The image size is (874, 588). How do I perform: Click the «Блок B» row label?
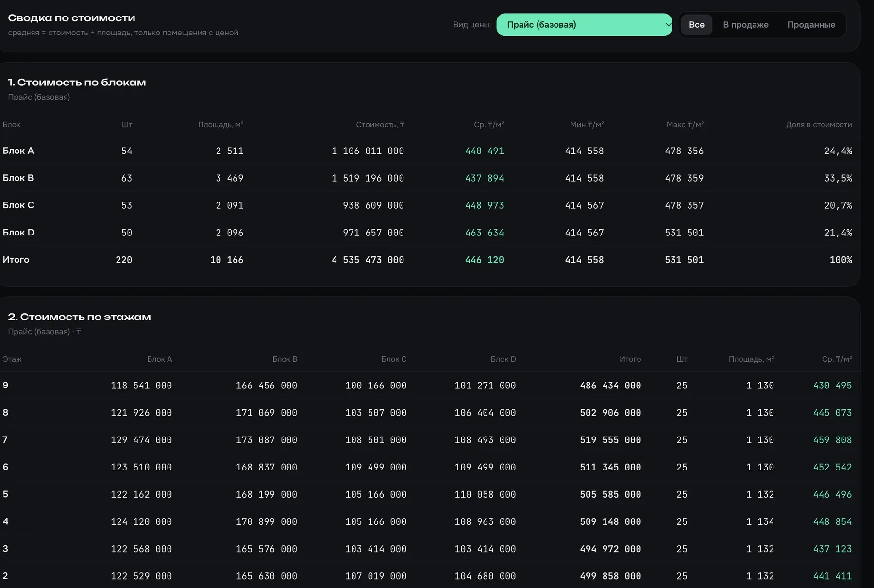18,178
